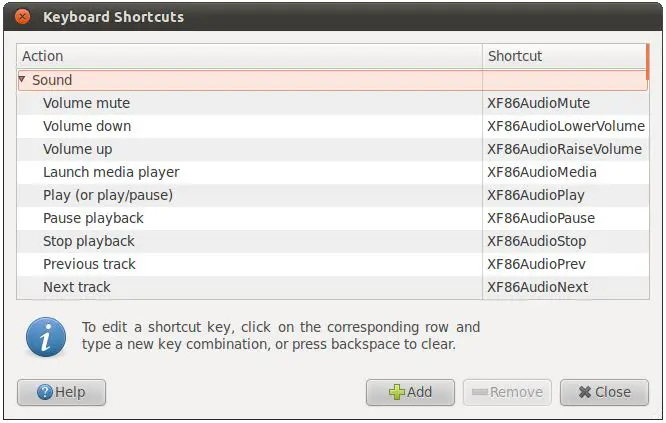Collapse the Sound category triangle

pyautogui.click(x=23, y=80)
